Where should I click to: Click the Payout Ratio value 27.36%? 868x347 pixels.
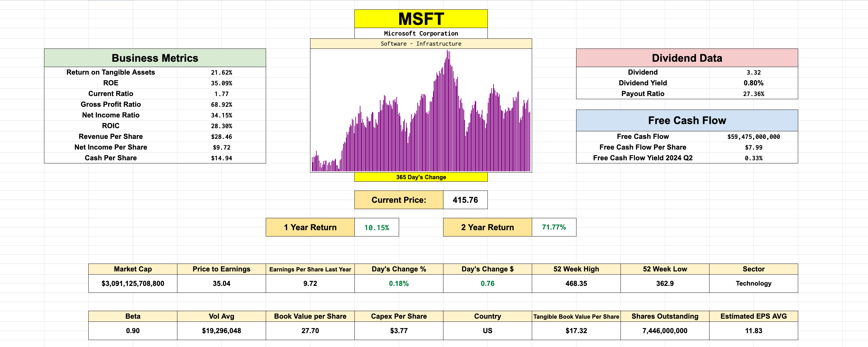click(x=754, y=94)
